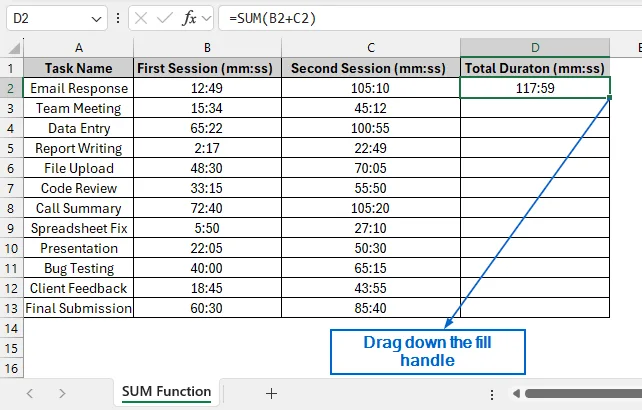This screenshot has height=410, width=642.
Task: Select the Call Summary cell
Action: pyautogui.click(x=79, y=208)
